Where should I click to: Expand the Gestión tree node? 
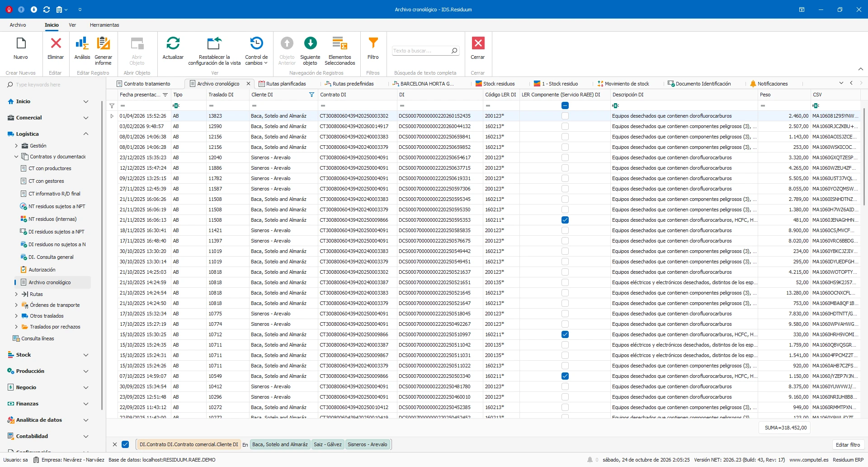[x=16, y=146]
